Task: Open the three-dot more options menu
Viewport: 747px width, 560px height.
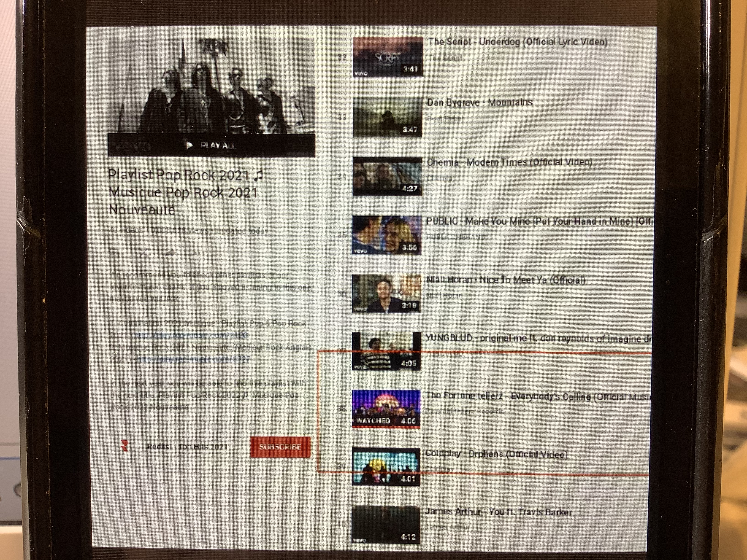Action: point(199,253)
